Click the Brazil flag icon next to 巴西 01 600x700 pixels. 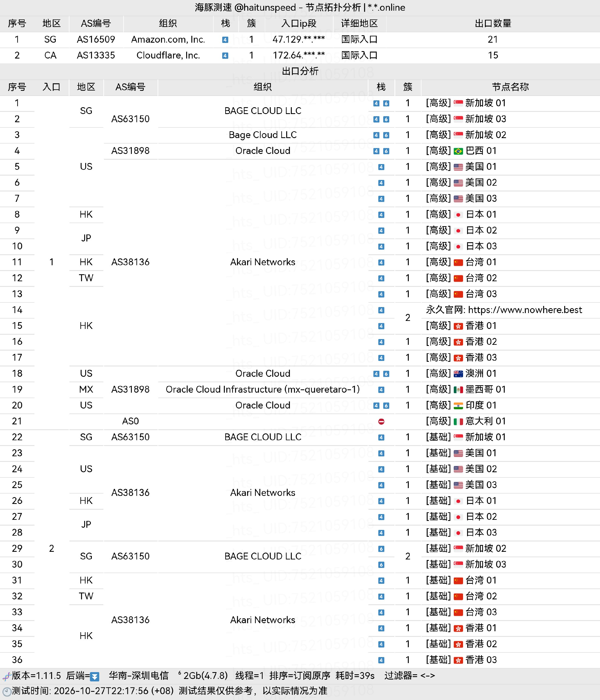(x=458, y=151)
